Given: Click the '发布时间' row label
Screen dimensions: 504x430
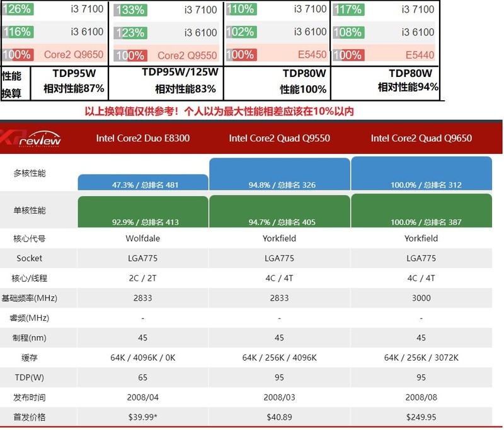Looking at the screenshot, I should coord(30,397).
